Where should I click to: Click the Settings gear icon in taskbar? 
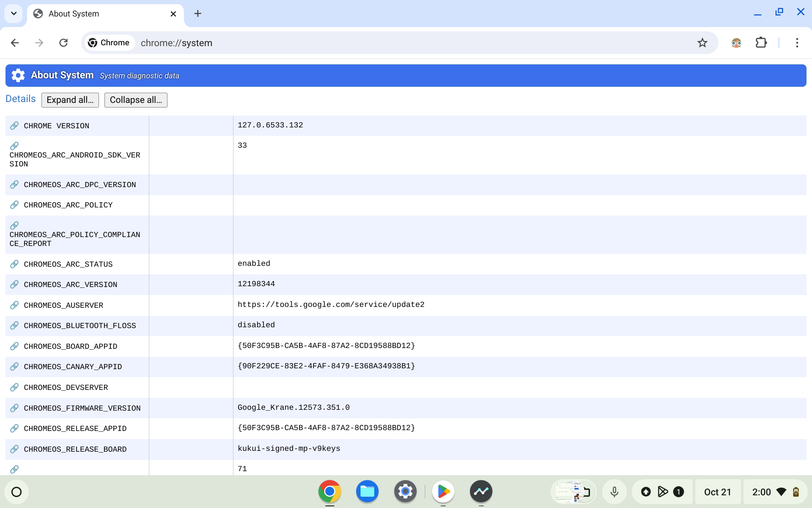coord(405,491)
